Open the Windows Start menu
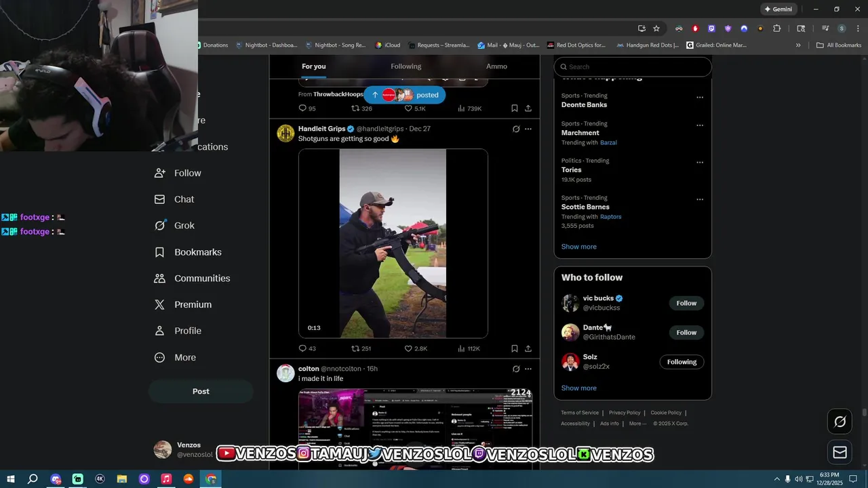The image size is (868, 488). (x=10, y=479)
